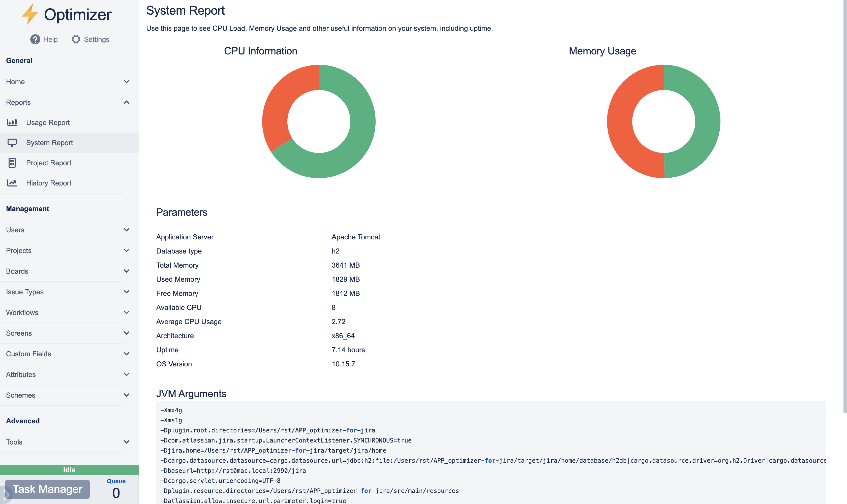Viewport: 847px width, 504px height.
Task: Click the Usage Report bar chart icon
Action: click(x=12, y=123)
